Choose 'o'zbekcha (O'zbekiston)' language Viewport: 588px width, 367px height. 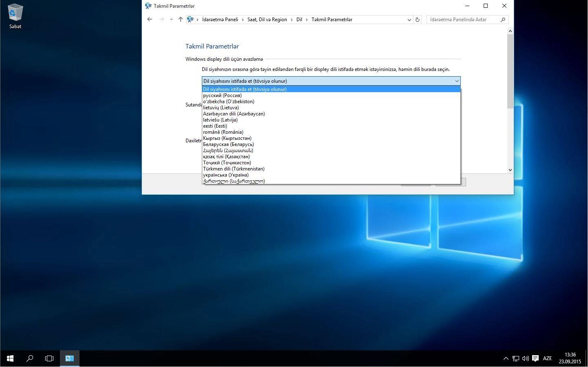[x=331, y=102]
